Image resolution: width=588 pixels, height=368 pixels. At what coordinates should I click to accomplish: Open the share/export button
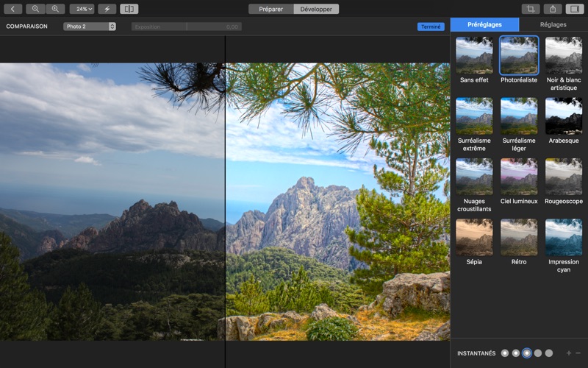pyautogui.click(x=553, y=9)
